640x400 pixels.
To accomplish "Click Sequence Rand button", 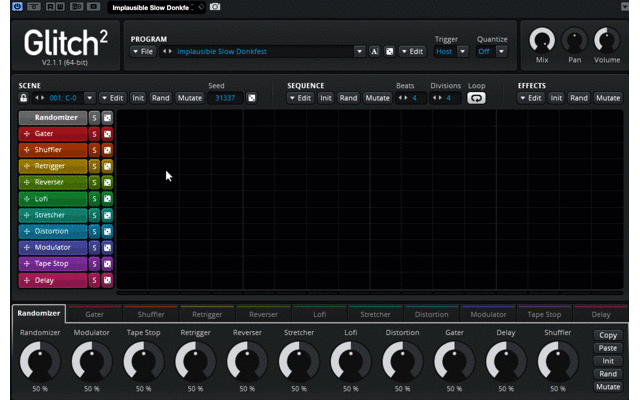I will [x=348, y=98].
